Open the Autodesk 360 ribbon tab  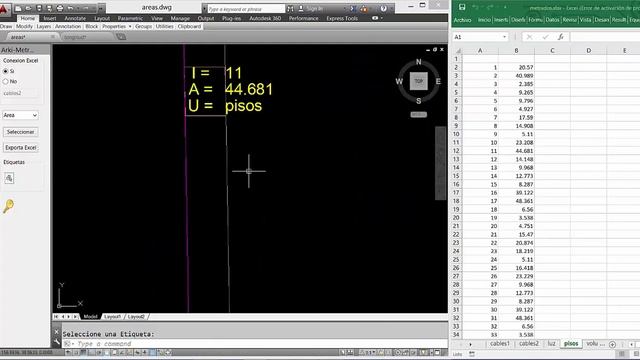click(265, 18)
